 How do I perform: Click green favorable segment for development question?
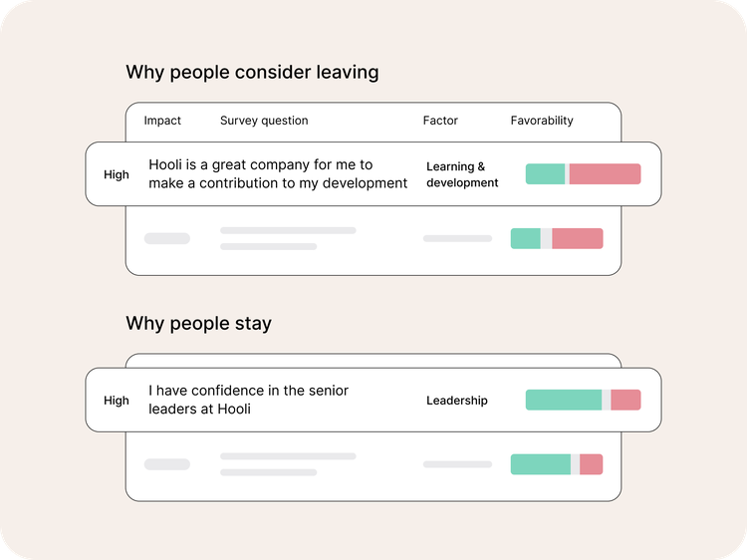point(545,174)
